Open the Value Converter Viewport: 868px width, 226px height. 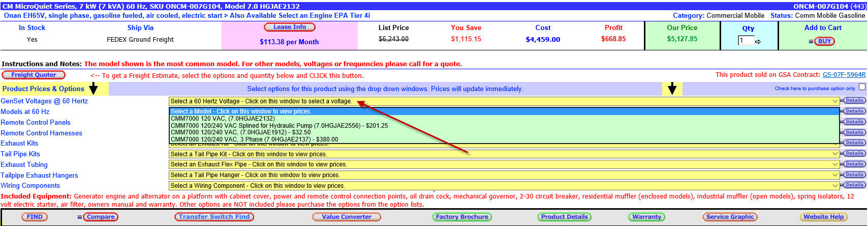(347, 216)
